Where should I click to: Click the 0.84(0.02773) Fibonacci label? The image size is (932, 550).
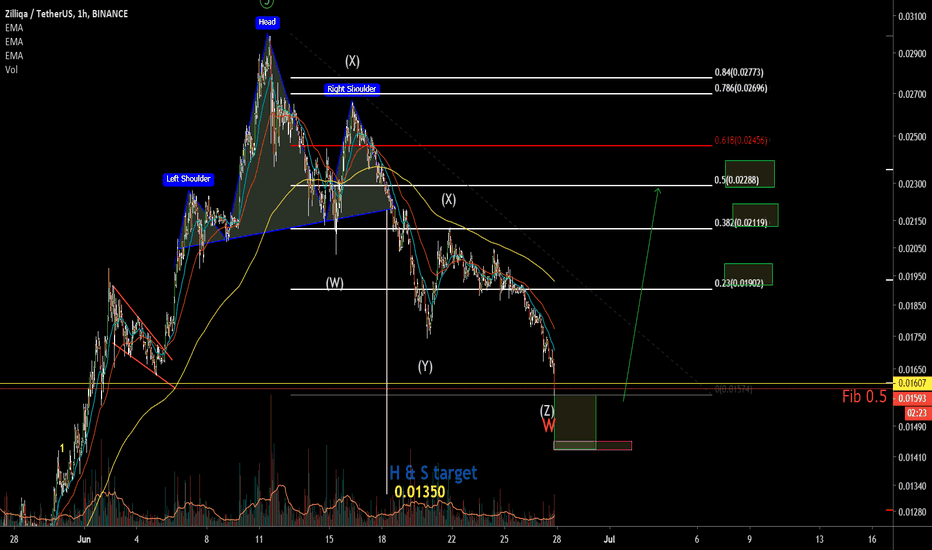tap(739, 73)
